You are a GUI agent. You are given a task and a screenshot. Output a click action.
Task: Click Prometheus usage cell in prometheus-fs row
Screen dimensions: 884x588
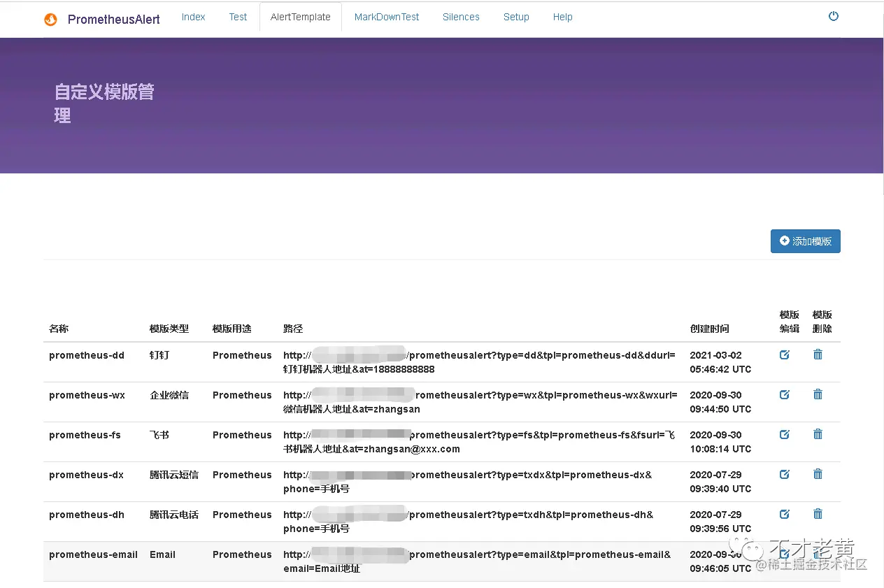242,435
